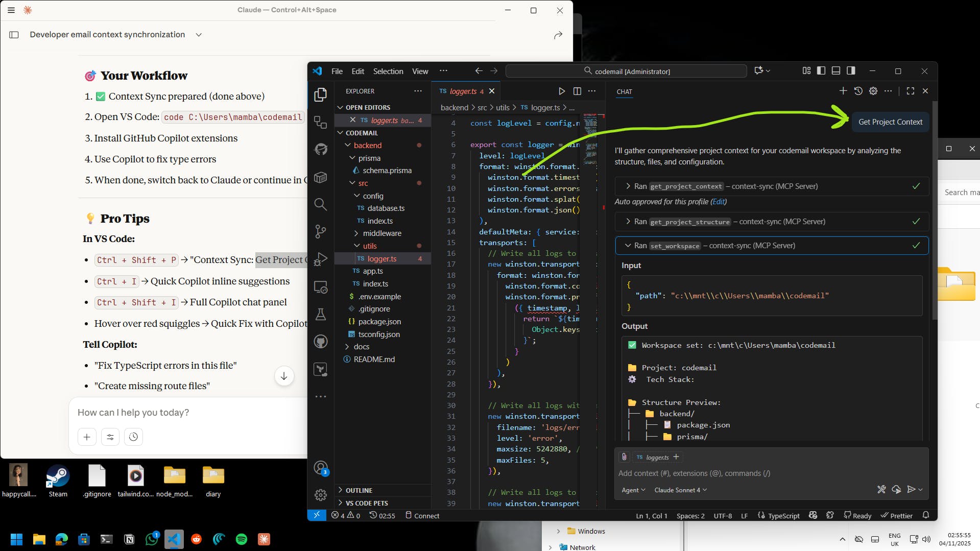Open Run and Debug view in VS Code
This screenshot has height=551, width=980.
[x=320, y=259]
